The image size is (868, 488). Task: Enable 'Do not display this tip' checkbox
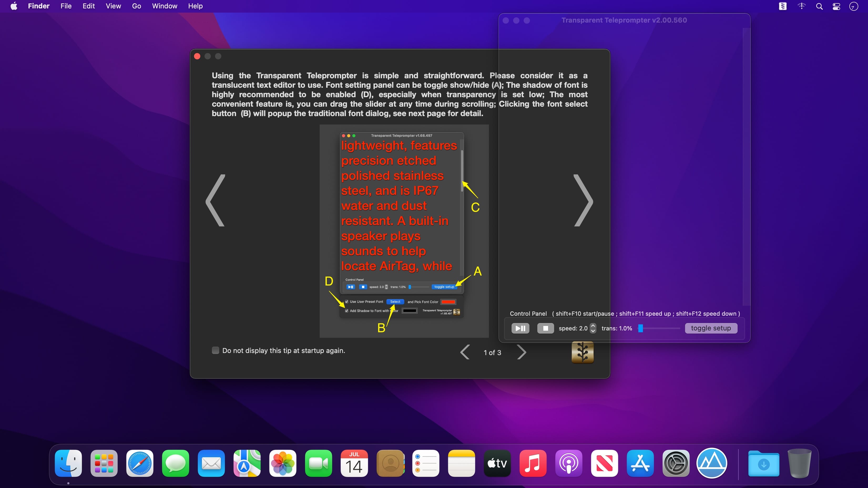pos(215,350)
